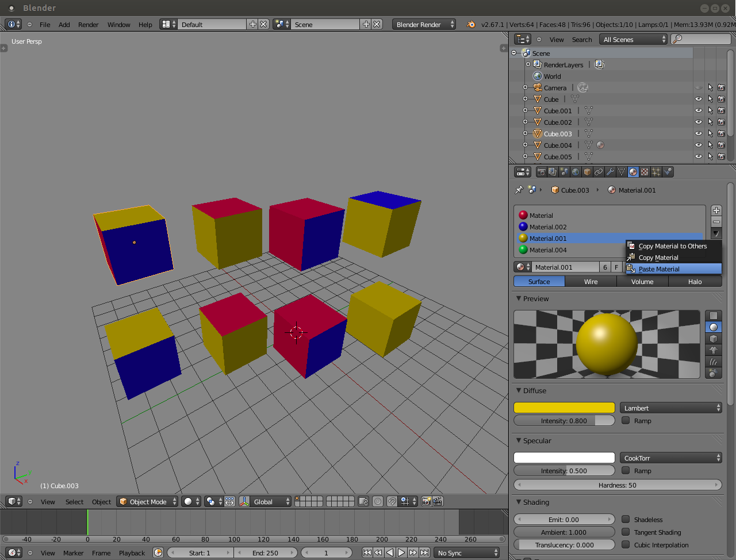This screenshot has width=736, height=560.
Task: Enable the Diffuse Ramp checkbox
Action: coord(626,420)
